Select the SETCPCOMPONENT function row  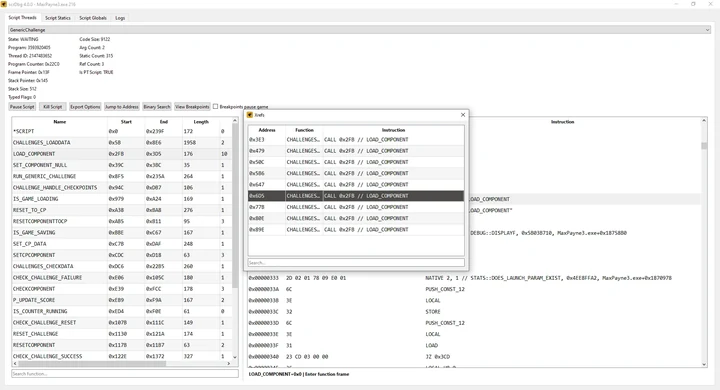point(122,255)
